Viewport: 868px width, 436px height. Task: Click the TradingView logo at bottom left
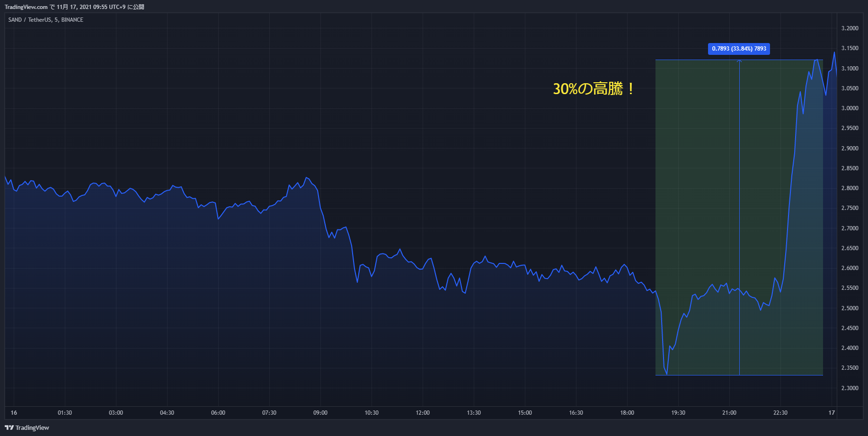pyautogui.click(x=27, y=427)
